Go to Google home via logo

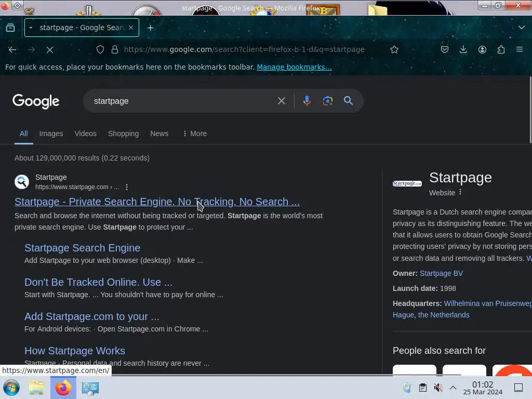pos(36,101)
